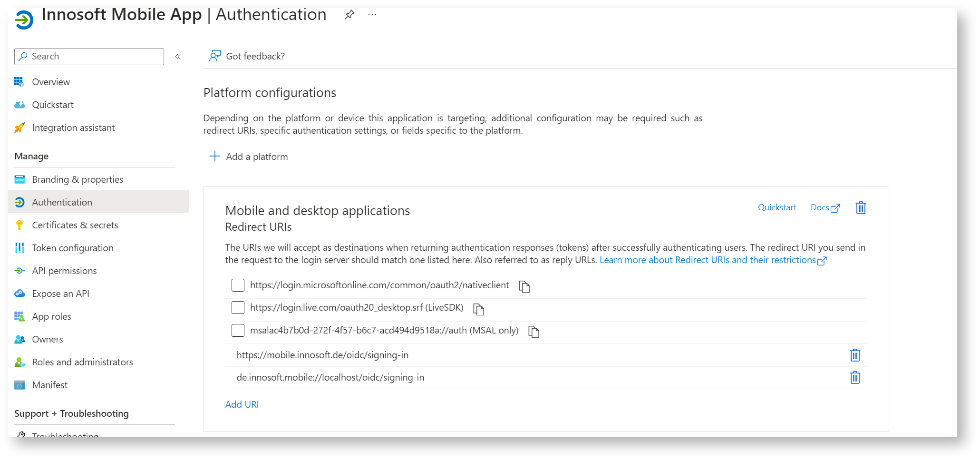Open Certificates & secrets page
This screenshot has width=980, height=460.
pyautogui.click(x=75, y=225)
